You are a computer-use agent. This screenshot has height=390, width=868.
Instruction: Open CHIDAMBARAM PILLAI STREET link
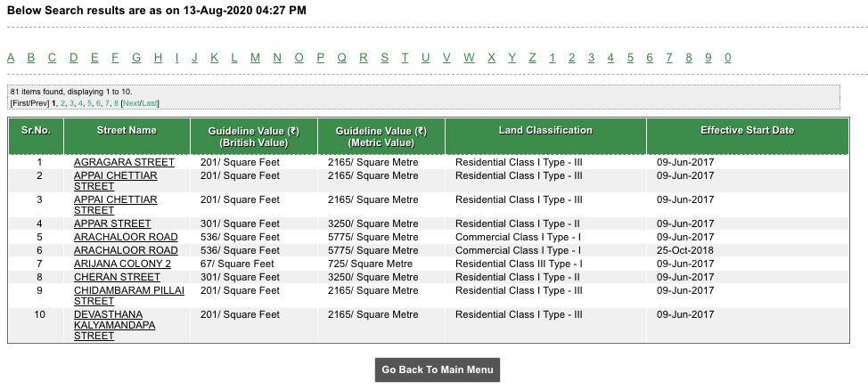(129, 296)
